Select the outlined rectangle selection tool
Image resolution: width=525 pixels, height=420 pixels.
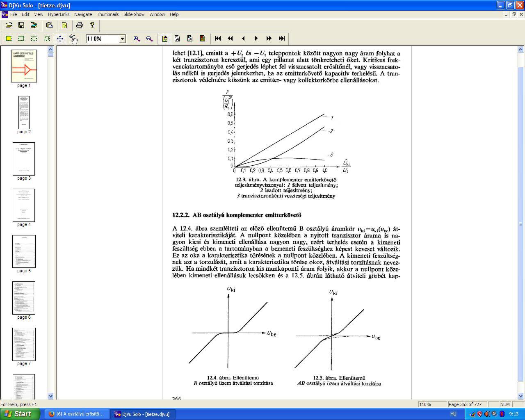coord(21,39)
